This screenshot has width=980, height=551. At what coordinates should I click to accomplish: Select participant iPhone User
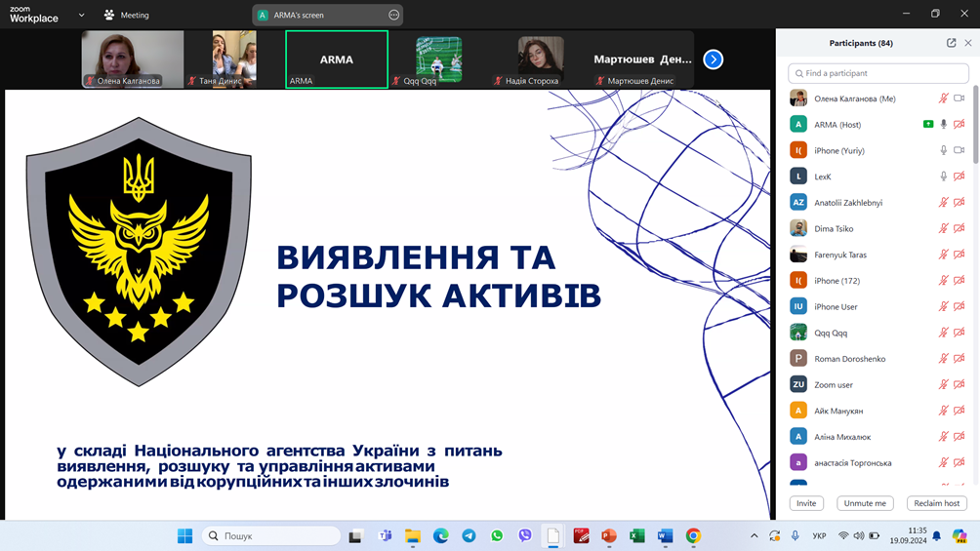point(878,307)
